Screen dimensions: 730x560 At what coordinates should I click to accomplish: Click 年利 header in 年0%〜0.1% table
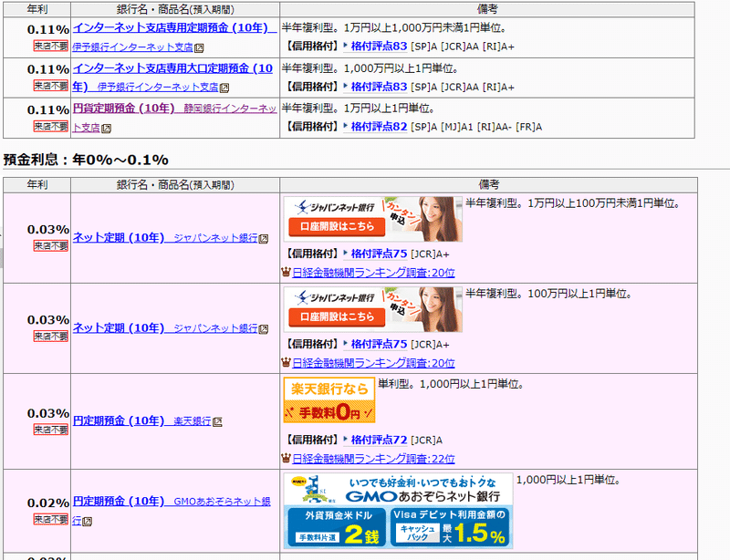[x=36, y=185]
